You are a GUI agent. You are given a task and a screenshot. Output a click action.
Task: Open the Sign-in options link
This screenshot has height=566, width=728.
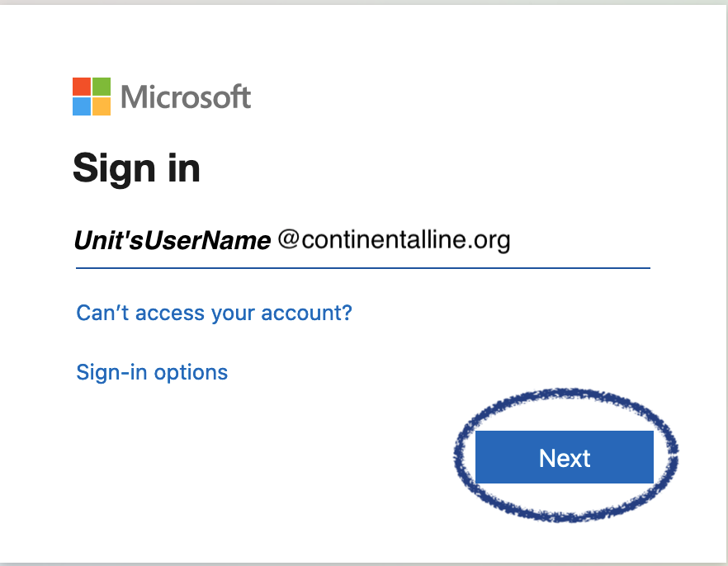point(152,372)
